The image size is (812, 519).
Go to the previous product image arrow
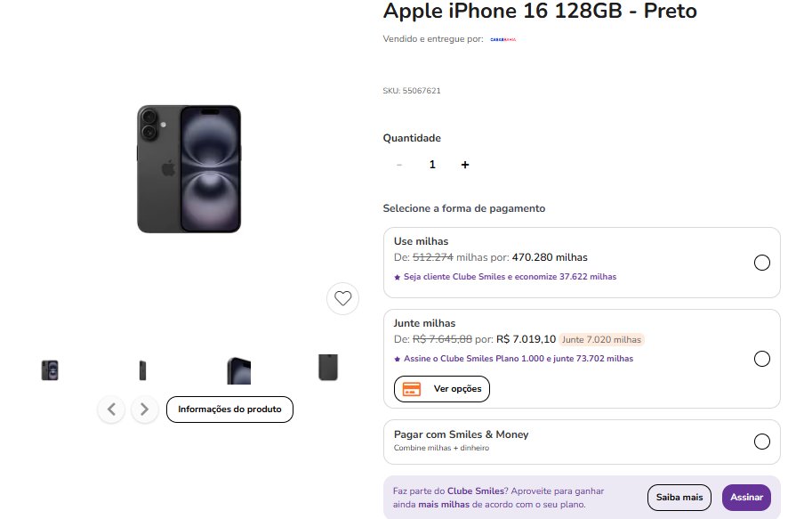tap(111, 410)
